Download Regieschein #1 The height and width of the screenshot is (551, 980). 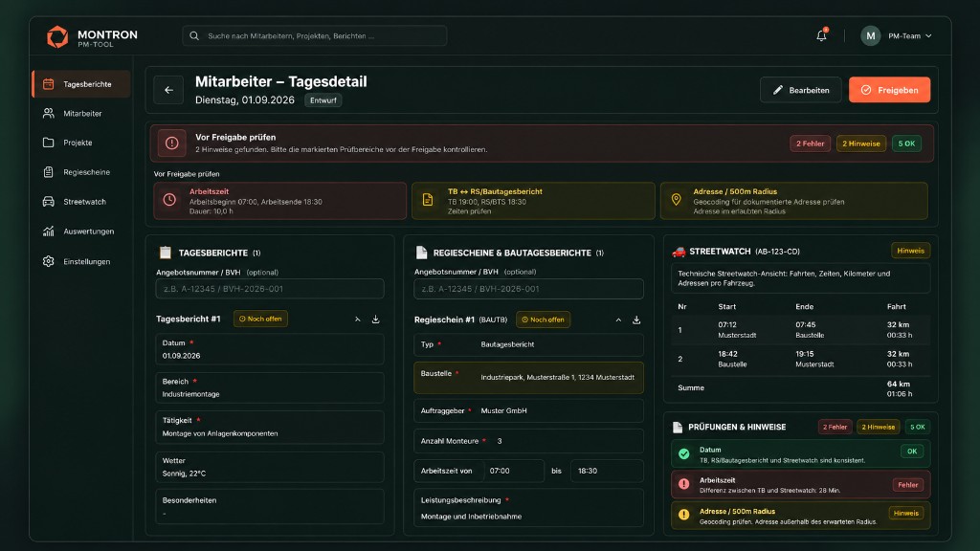(636, 320)
